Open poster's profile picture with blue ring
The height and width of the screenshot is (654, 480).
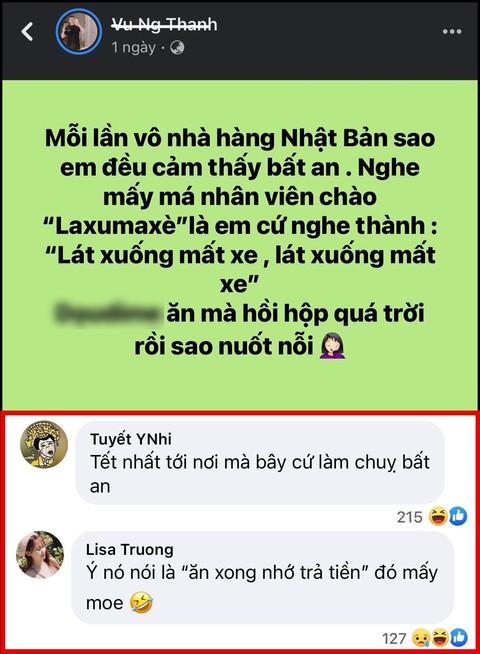79,32
